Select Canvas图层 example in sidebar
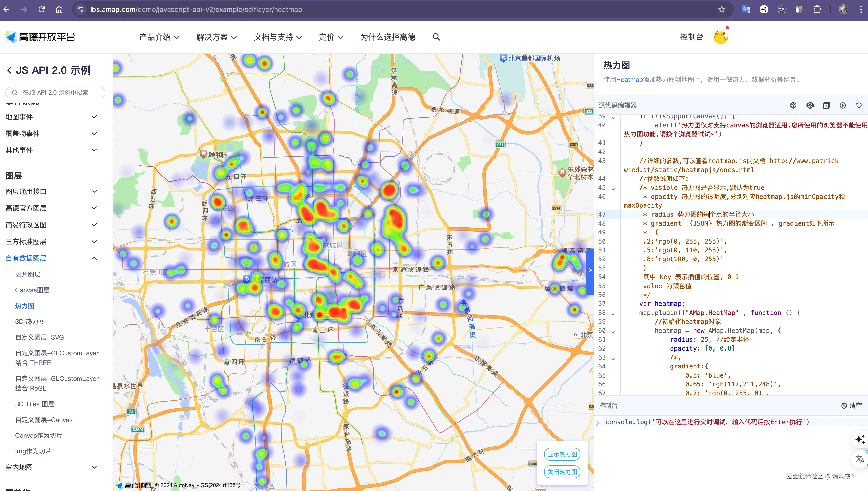This screenshot has height=491, width=868. 32,290
